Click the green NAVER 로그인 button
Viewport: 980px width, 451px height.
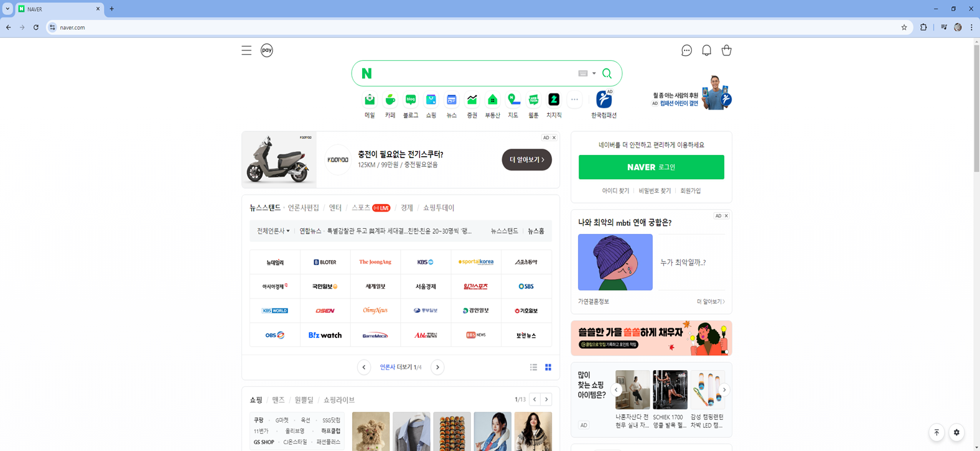pyautogui.click(x=651, y=167)
